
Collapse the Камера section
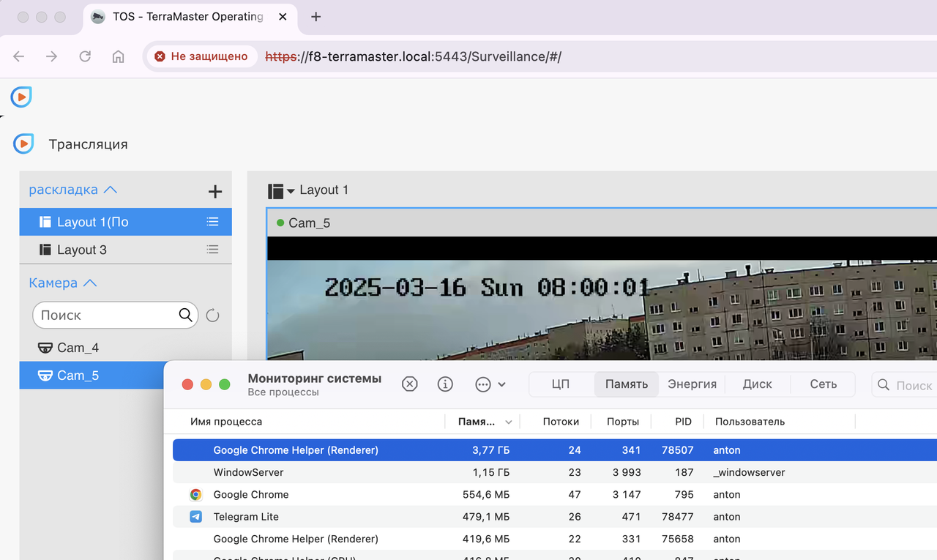pos(63,283)
